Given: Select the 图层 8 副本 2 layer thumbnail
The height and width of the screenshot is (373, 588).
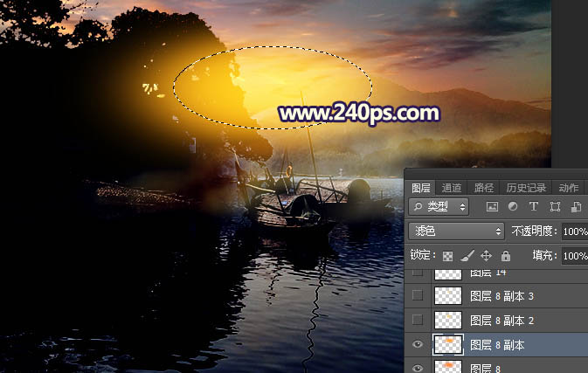Looking at the screenshot, I should [447, 321].
